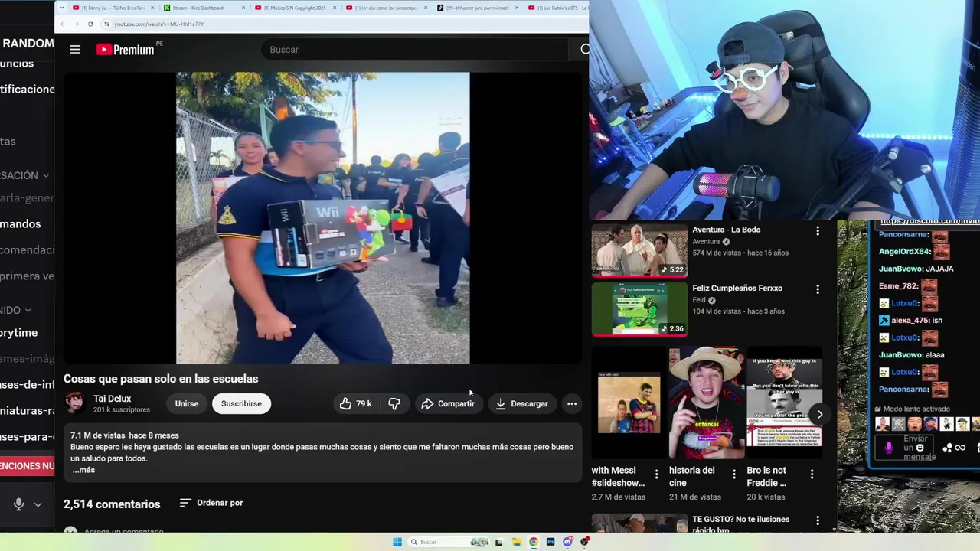Viewport: 980px width, 551px height.
Task: Open the 'orytime' channel in left sidebar
Action: point(19,333)
